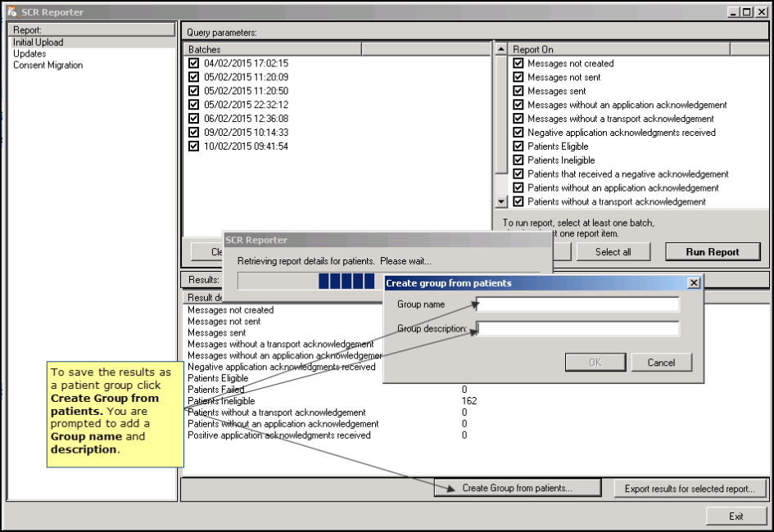Uncheck the 04/02/2015 17:02:15 batch

193,63
